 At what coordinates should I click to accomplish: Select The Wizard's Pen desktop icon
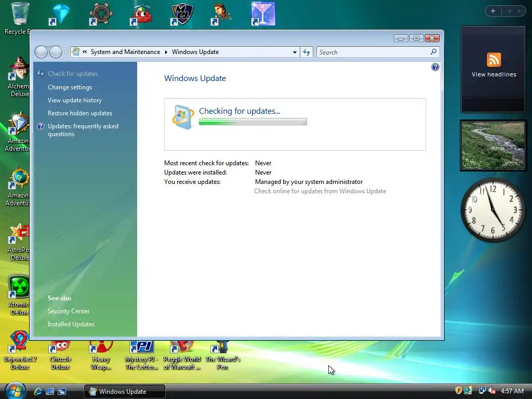pyautogui.click(x=222, y=354)
